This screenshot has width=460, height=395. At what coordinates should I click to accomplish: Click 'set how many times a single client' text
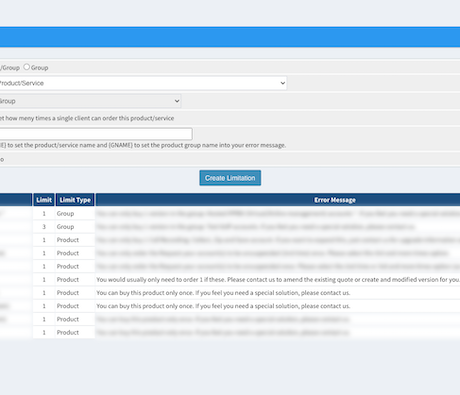87,118
